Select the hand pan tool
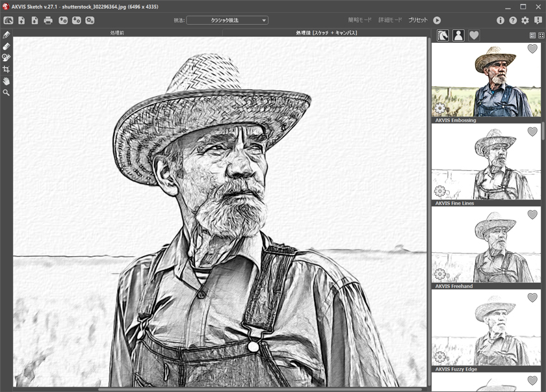The height and width of the screenshot is (392, 546). [6, 81]
